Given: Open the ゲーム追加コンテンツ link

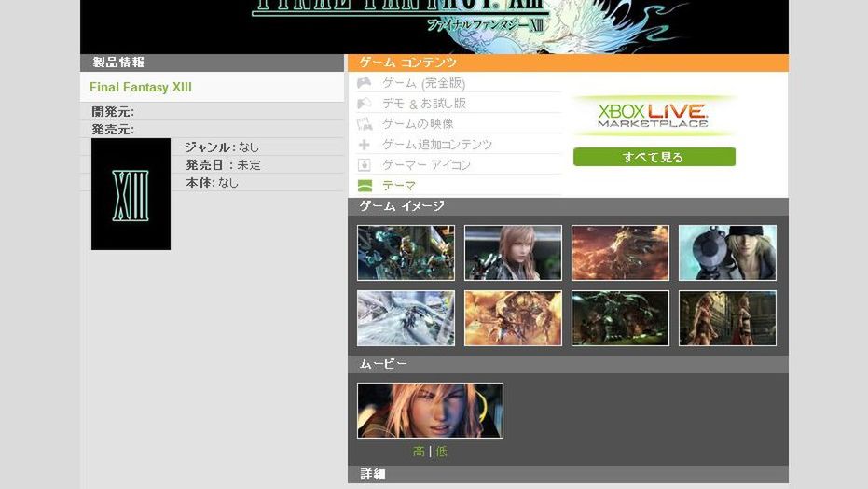Looking at the screenshot, I should coord(436,145).
